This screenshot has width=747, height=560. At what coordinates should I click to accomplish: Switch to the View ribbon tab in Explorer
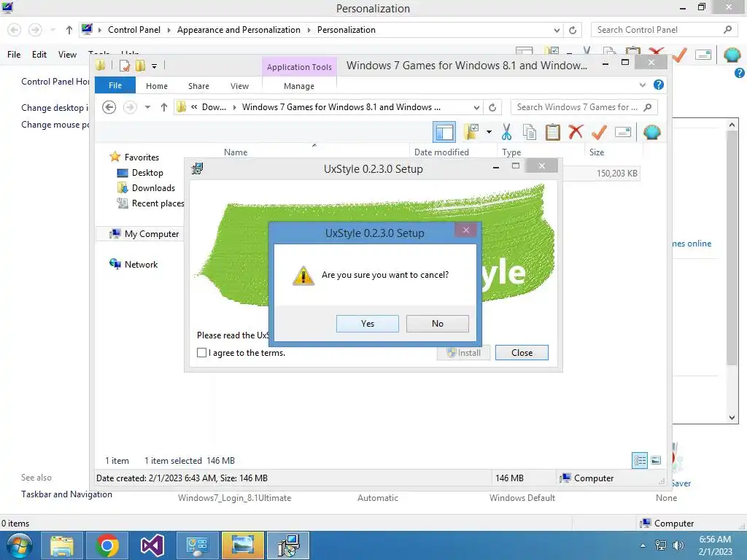tap(239, 86)
